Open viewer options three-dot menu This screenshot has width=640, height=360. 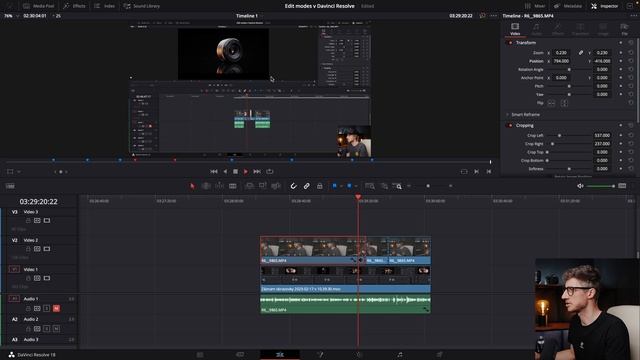tap(493, 16)
